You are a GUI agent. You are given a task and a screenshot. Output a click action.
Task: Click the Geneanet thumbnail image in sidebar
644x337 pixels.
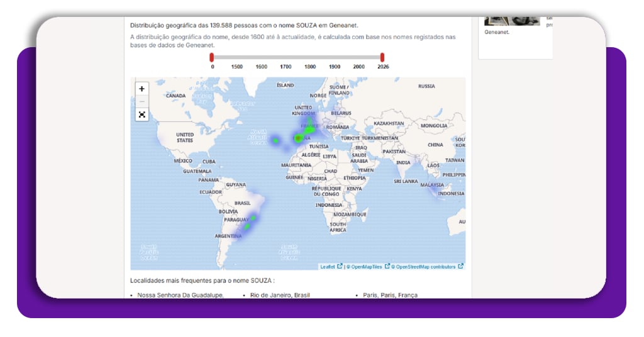pos(512,21)
